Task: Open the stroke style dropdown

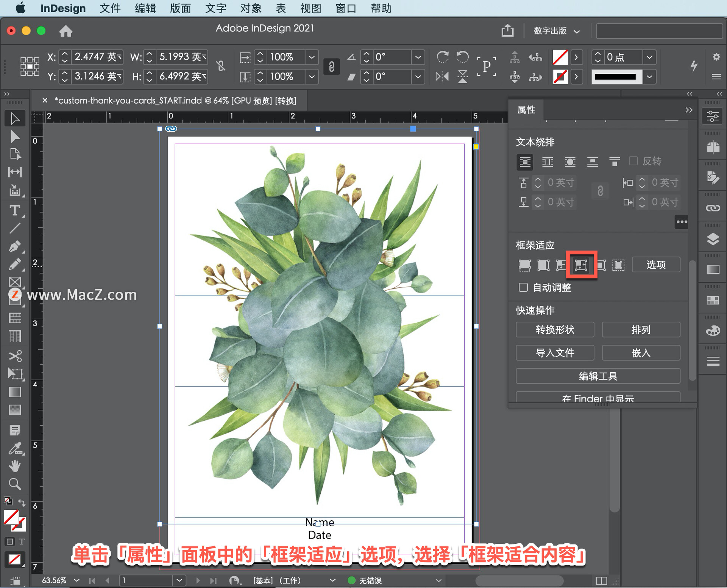Action: pyautogui.click(x=649, y=77)
